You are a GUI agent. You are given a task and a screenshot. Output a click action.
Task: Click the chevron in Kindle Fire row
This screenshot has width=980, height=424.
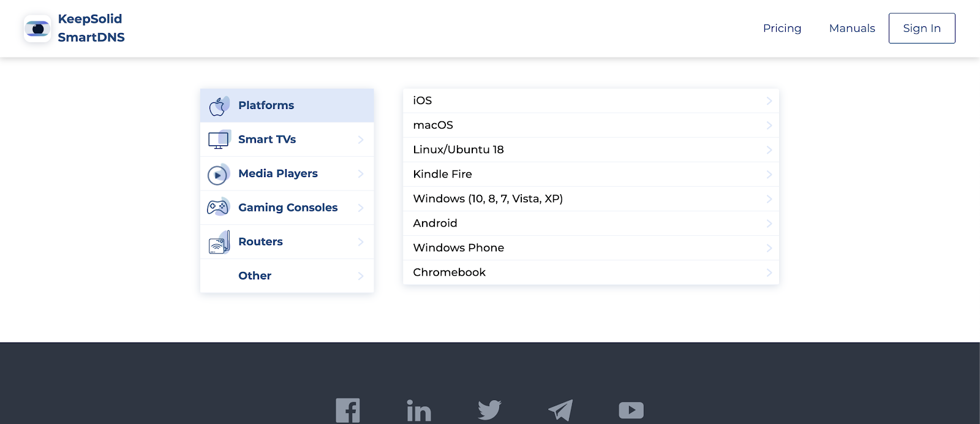769,174
